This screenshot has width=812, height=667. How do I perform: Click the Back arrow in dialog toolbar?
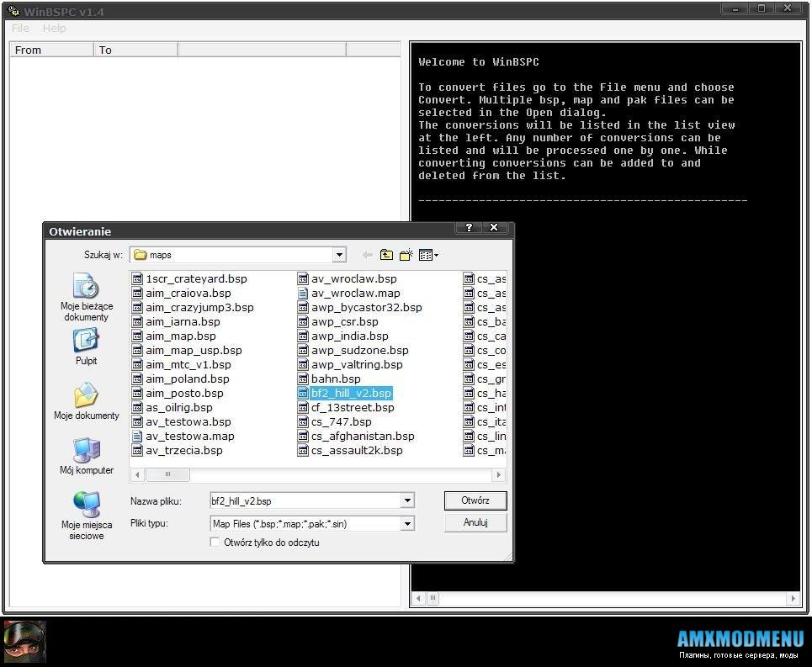click(367, 255)
